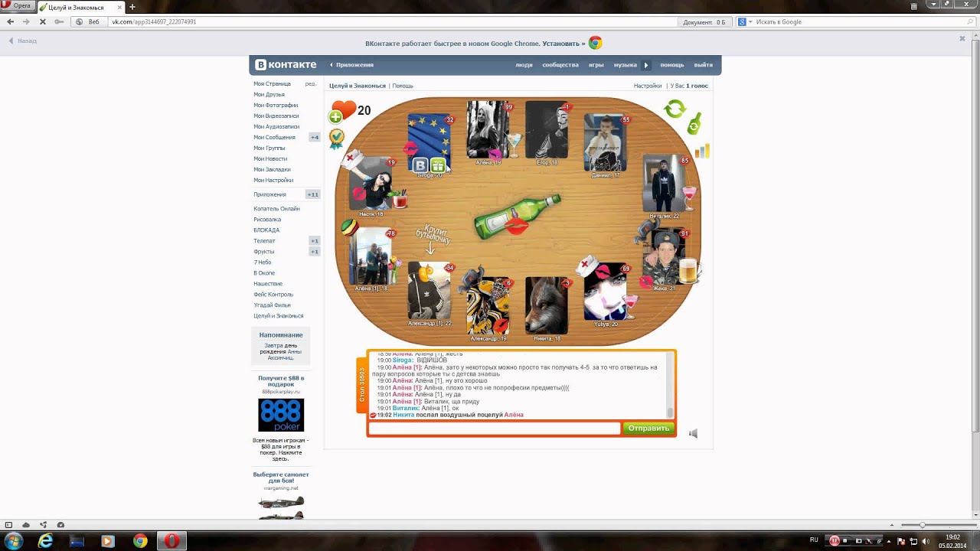The image size is (980, 551).
Task: Open Google Chrome from taskbar
Action: pyautogui.click(x=140, y=541)
